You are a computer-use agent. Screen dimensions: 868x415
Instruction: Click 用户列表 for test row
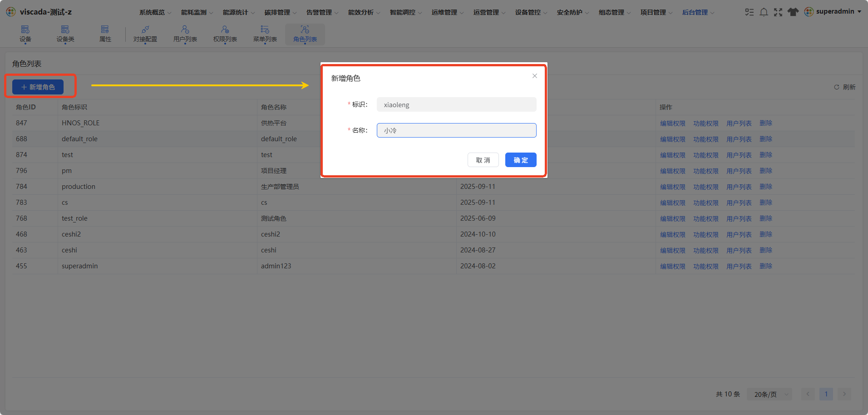coord(739,155)
